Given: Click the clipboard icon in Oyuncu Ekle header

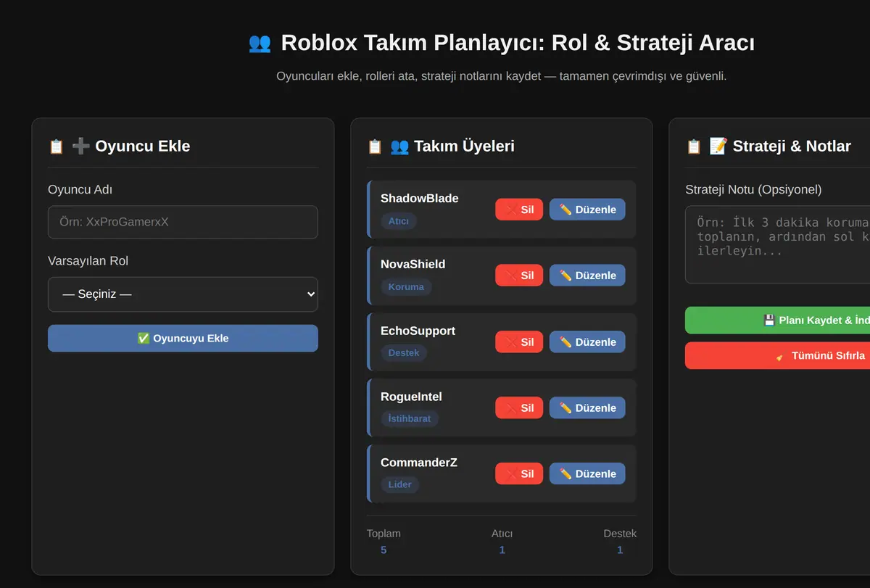Looking at the screenshot, I should pos(57,146).
